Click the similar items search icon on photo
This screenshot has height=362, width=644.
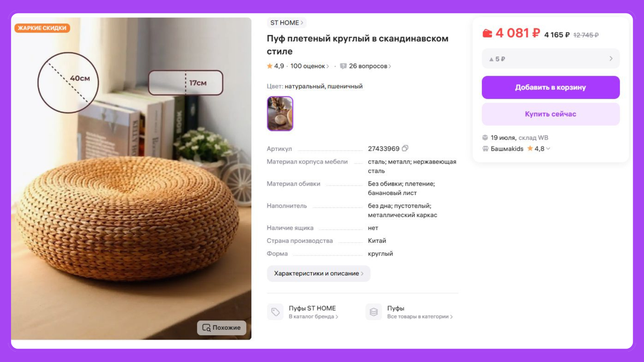coord(207,328)
